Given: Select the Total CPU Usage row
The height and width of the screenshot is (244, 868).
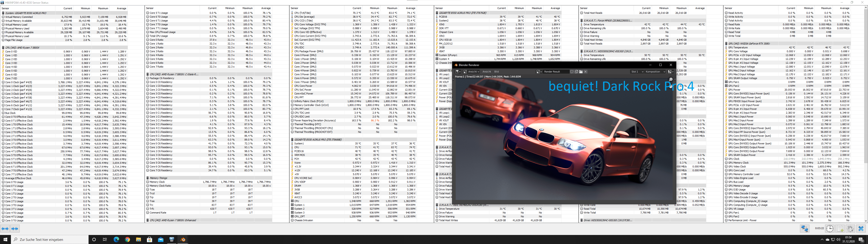Looking at the screenshot, I should coord(209,36).
